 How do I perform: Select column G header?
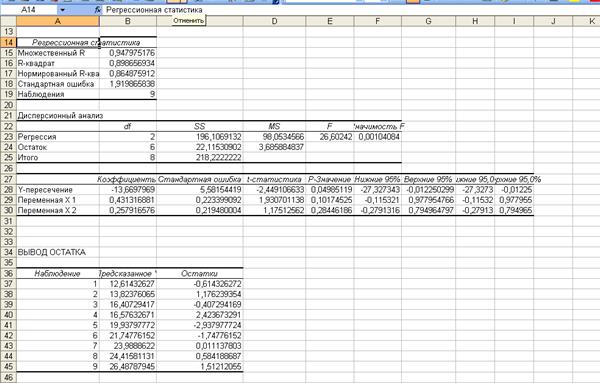(429, 21)
